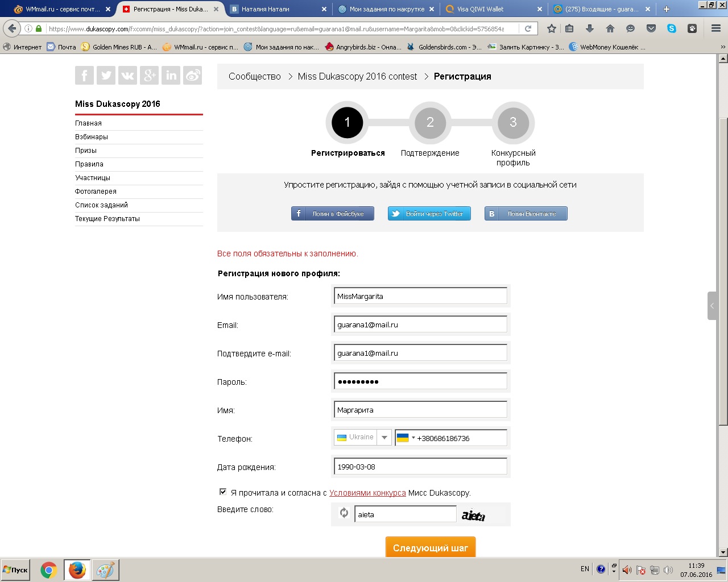Click the date of birth field
The image size is (728, 582).
point(420,467)
